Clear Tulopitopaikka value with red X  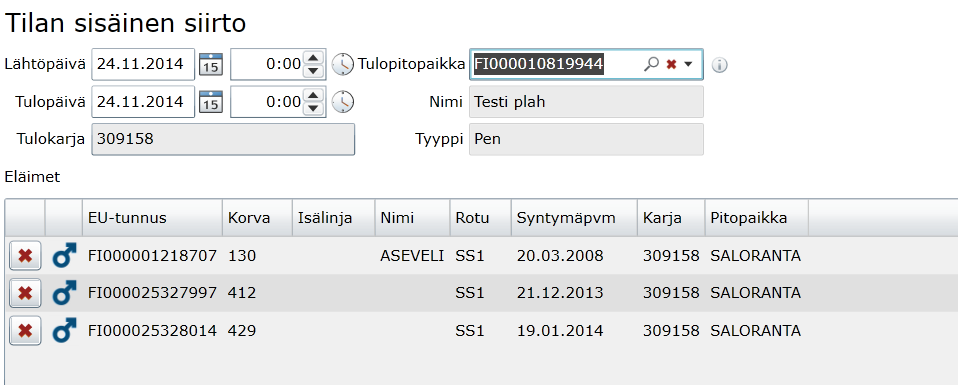(x=671, y=64)
